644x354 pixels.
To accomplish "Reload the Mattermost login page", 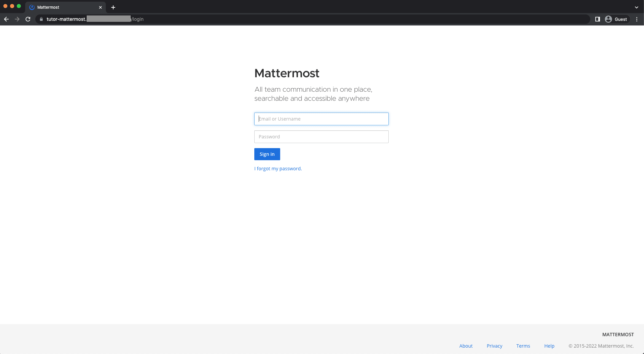I will pos(28,19).
